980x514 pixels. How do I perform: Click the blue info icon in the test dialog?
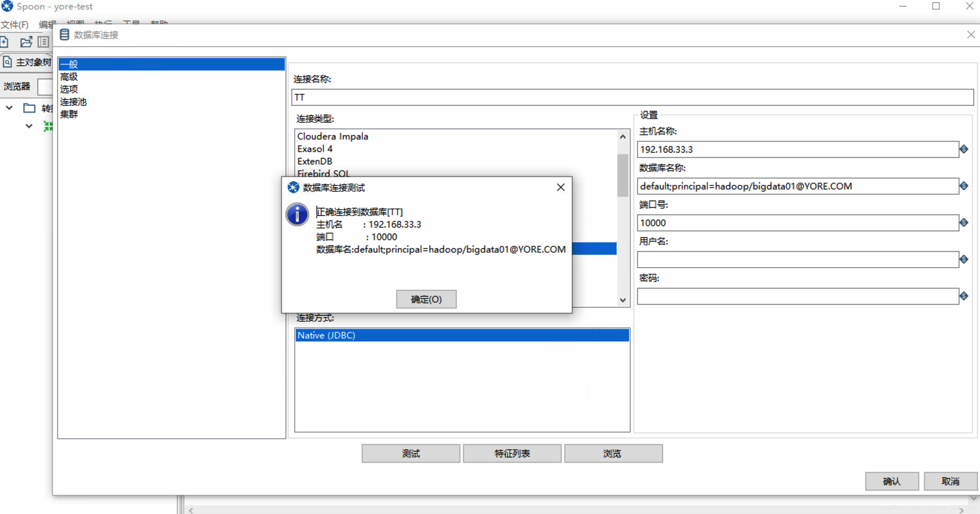297,214
